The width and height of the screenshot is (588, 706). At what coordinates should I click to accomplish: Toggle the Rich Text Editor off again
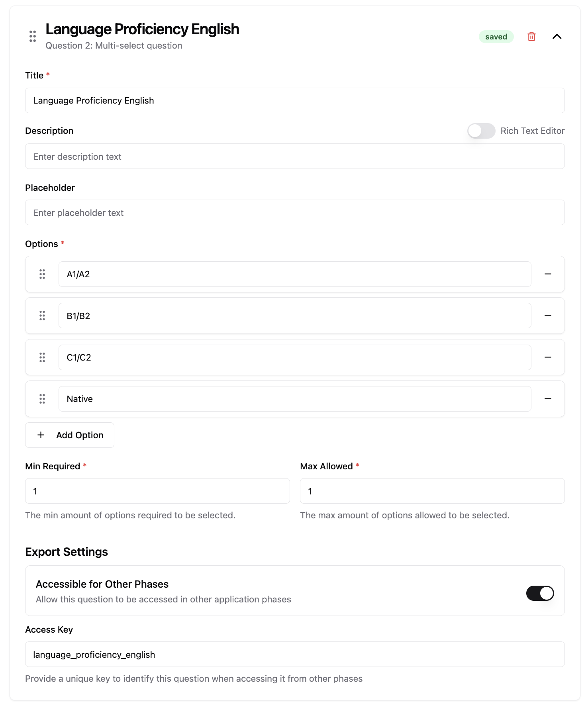click(481, 131)
